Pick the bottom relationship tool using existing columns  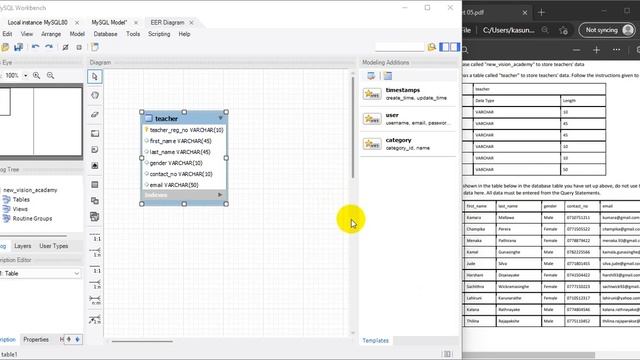pos(95,320)
